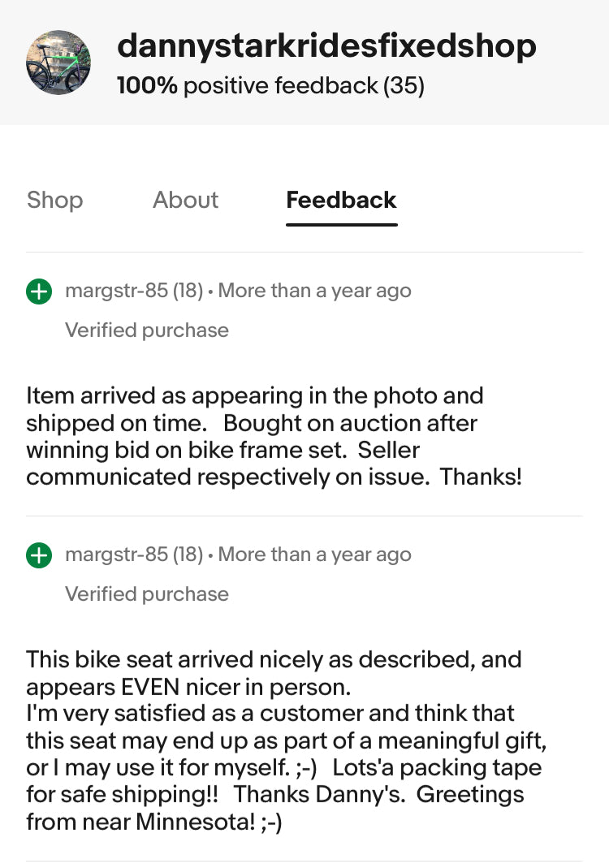Switch to the Shop tab

point(54,200)
